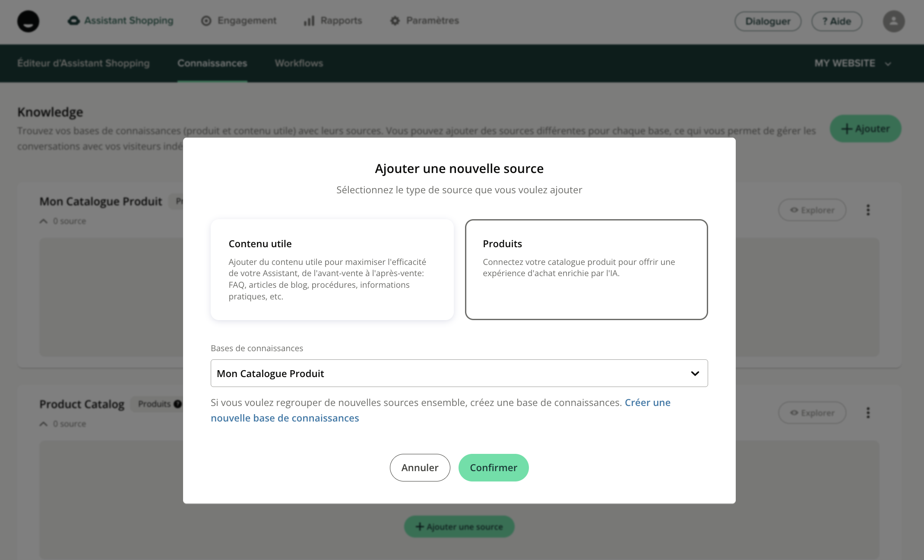Open the Bases de connaissances dropdown
924x560 pixels.
pyautogui.click(x=459, y=373)
